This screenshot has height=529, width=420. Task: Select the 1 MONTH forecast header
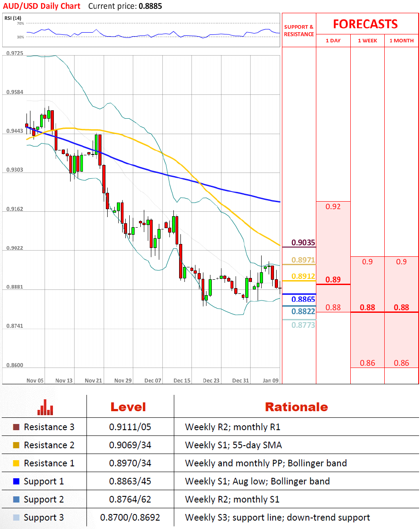pyautogui.click(x=401, y=41)
